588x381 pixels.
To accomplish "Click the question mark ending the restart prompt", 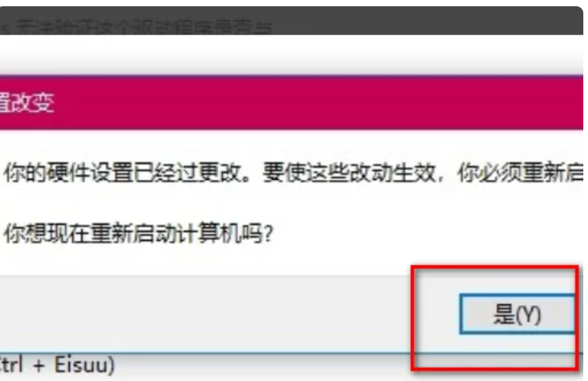I will (x=269, y=234).
